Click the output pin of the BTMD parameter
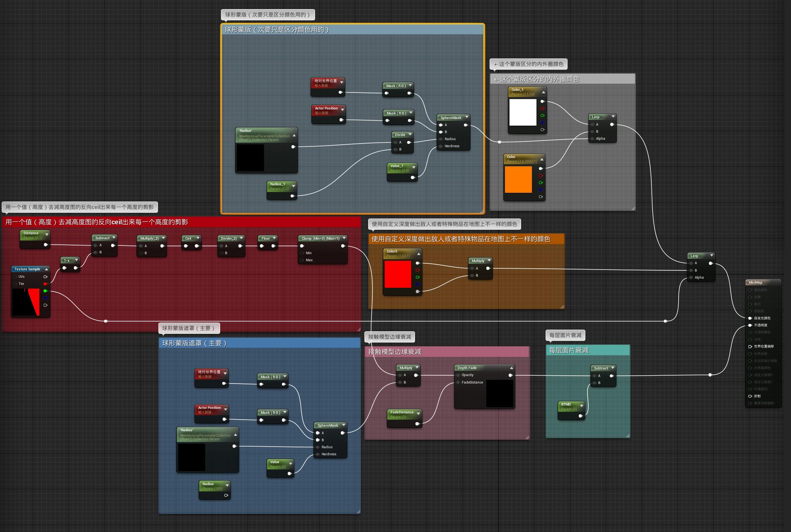 point(580,415)
